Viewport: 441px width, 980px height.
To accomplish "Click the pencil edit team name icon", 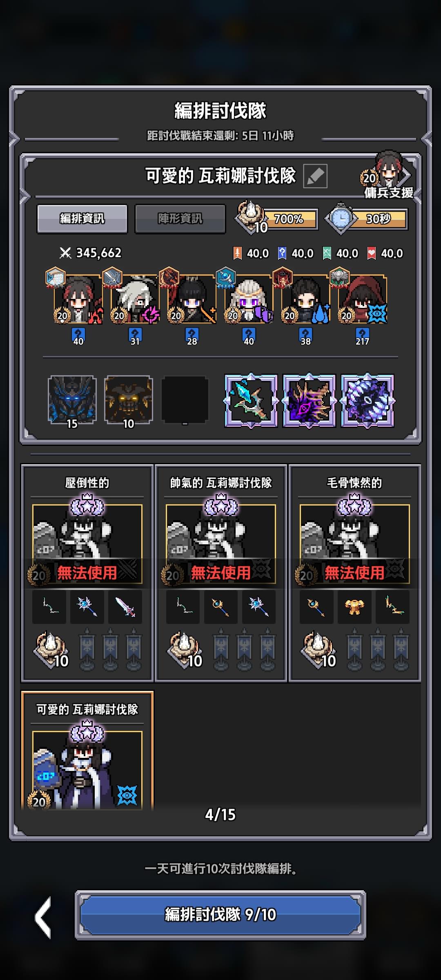I will (x=315, y=176).
